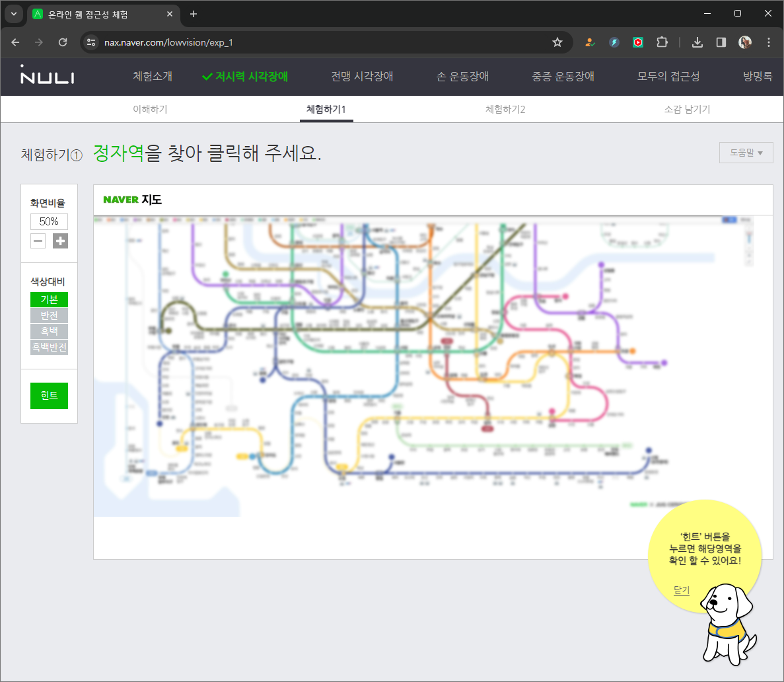Reload the current page

point(63,42)
